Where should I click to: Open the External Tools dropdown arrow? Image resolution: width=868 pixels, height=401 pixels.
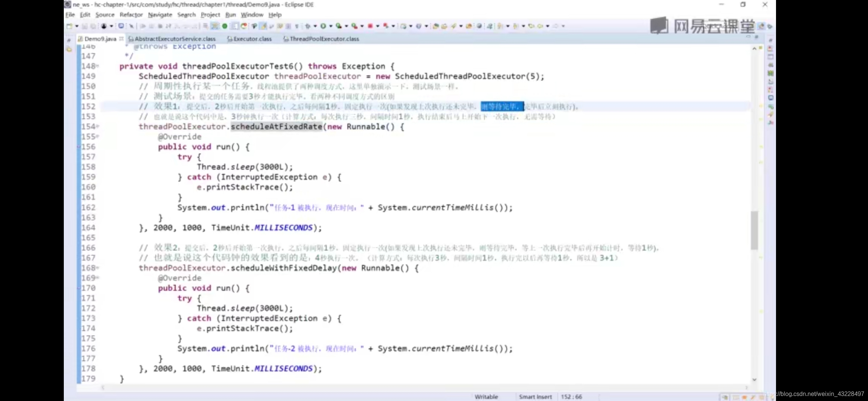(362, 26)
